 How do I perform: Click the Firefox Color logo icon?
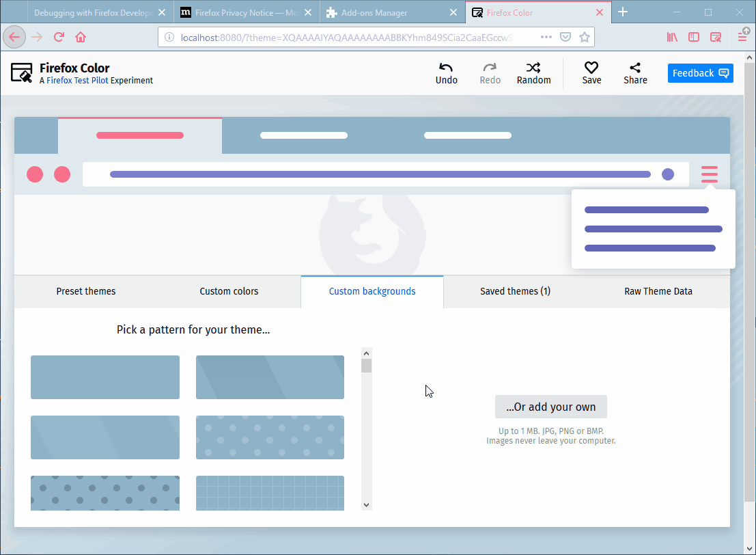(x=22, y=73)
